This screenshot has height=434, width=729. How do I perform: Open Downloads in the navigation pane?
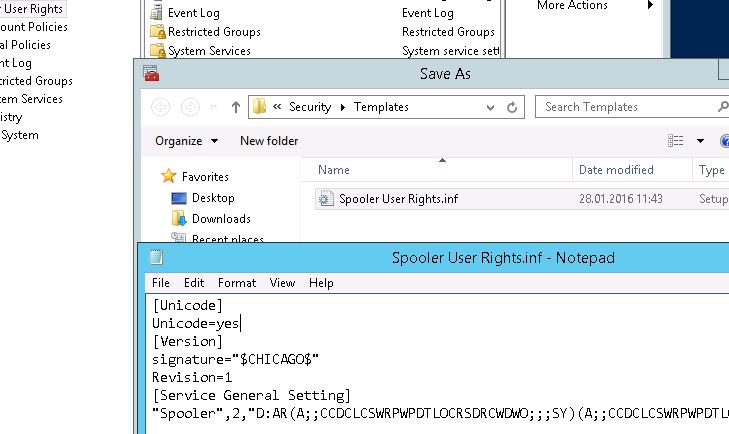[x=221, y=219]
